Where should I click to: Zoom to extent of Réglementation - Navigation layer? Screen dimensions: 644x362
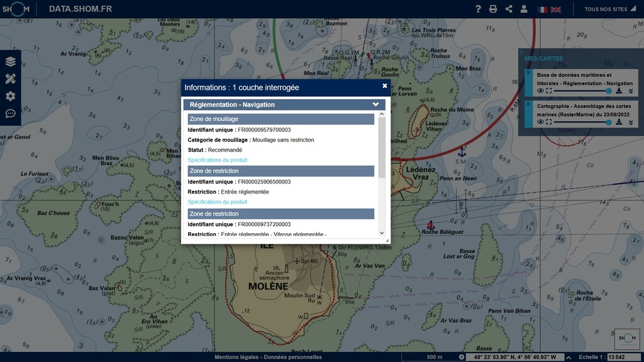pos(548,90)
